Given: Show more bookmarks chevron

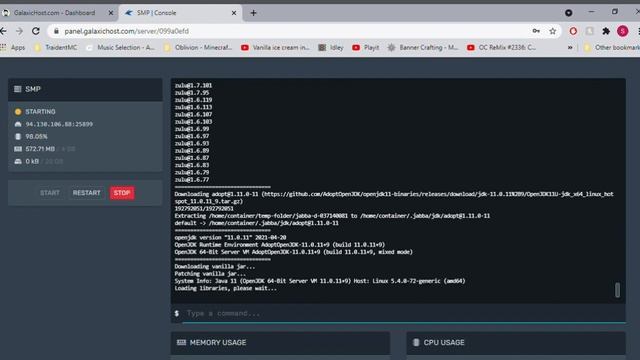Looking at the screenshot, I should point(570,47).
